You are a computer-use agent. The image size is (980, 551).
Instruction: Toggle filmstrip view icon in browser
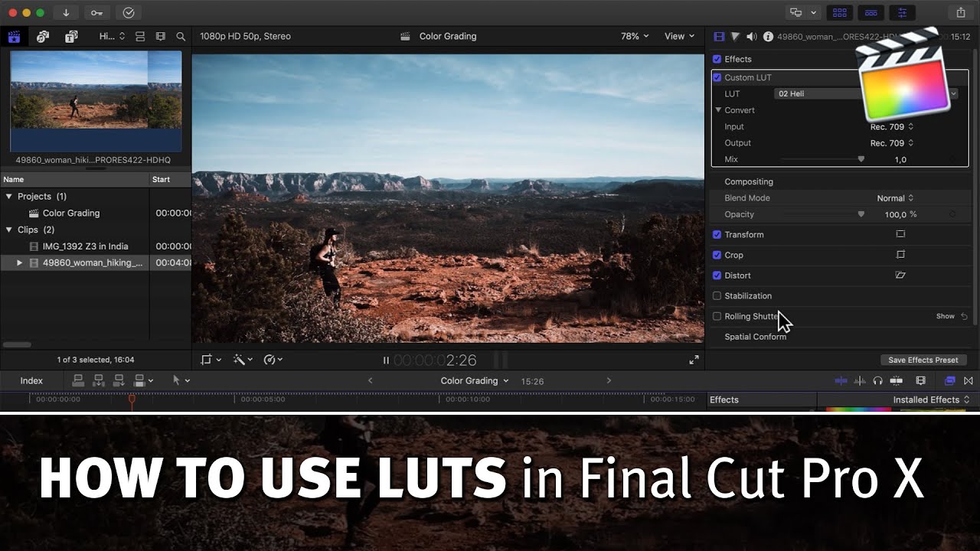[161, 36]
